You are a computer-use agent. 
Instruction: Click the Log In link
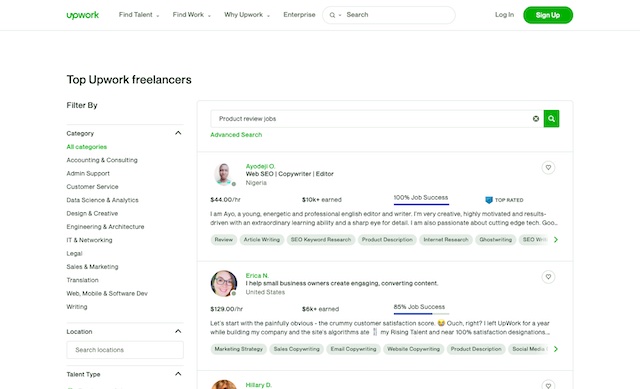pyautogui.click(x=504, y=15)
